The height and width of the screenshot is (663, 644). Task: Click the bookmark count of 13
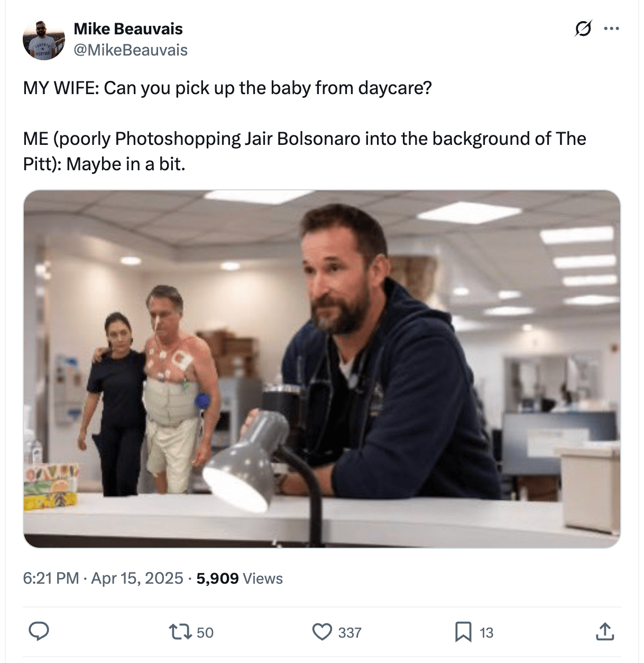(x=486, y=633)
